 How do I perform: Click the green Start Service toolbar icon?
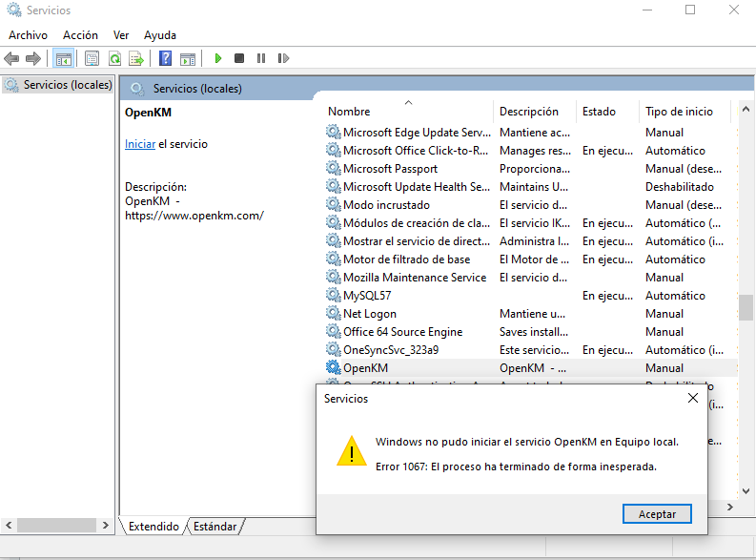(x=218, y=58)
